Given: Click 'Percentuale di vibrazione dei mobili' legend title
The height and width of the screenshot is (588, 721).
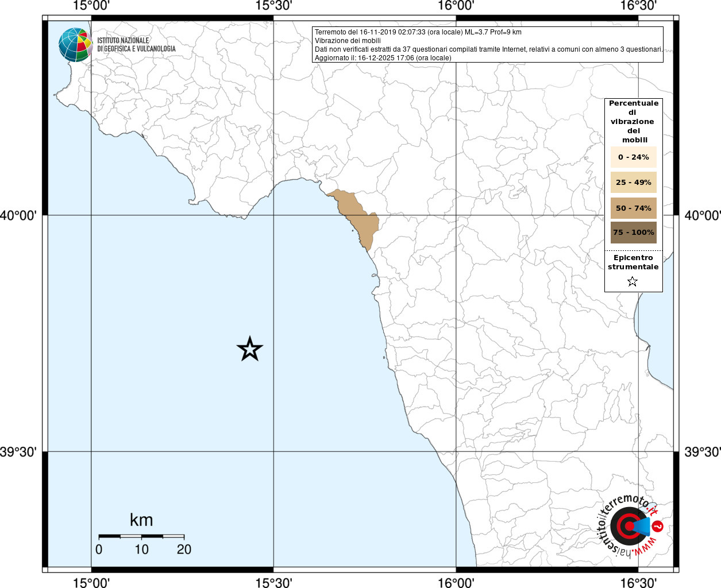Looking at the screenshot, I should tap(634, 122).
